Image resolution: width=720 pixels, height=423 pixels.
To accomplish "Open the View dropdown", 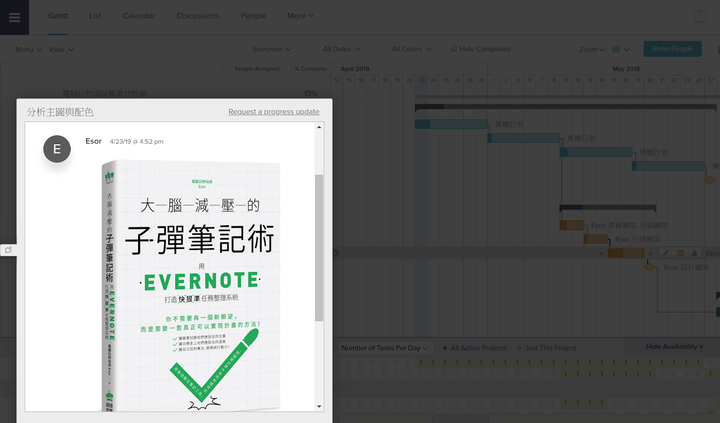I will click(61, 49).
